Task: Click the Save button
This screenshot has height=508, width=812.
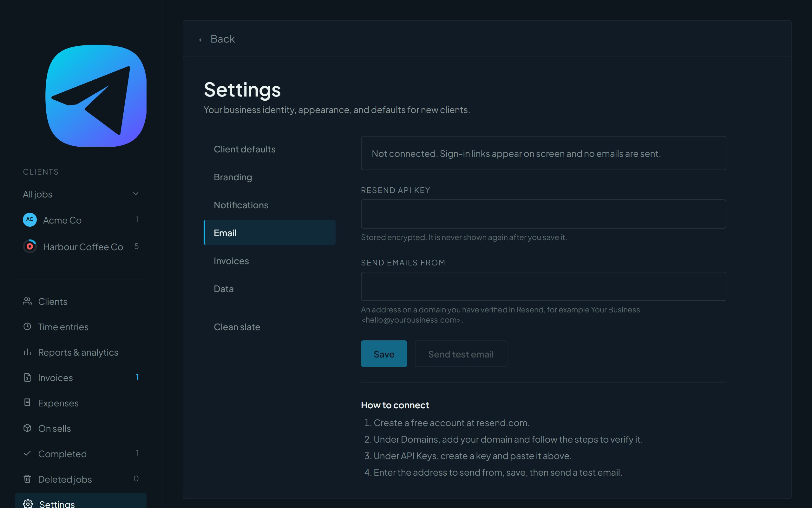Action: click(x=384, y=354)
